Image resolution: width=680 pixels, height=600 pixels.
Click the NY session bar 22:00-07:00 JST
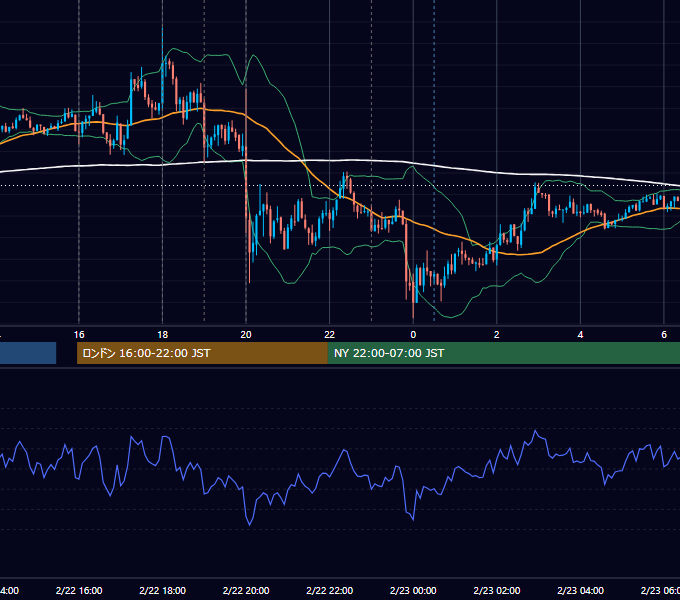click(x=503, y=353)
